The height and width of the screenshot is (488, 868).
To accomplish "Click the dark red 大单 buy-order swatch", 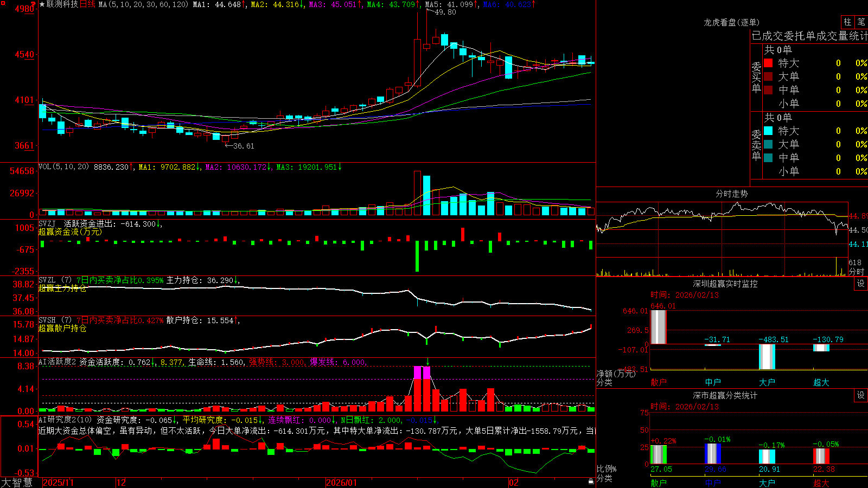I will click(x=768, y=76).
